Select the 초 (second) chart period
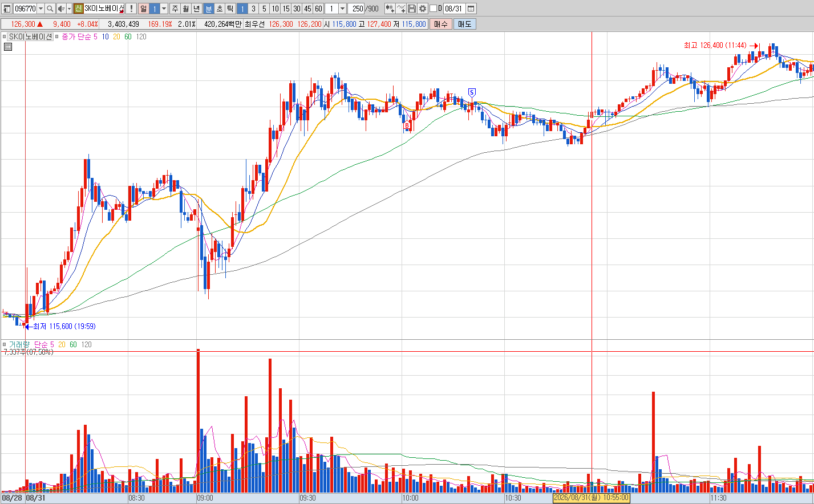The image size is (814, 504). pos(220,9)
